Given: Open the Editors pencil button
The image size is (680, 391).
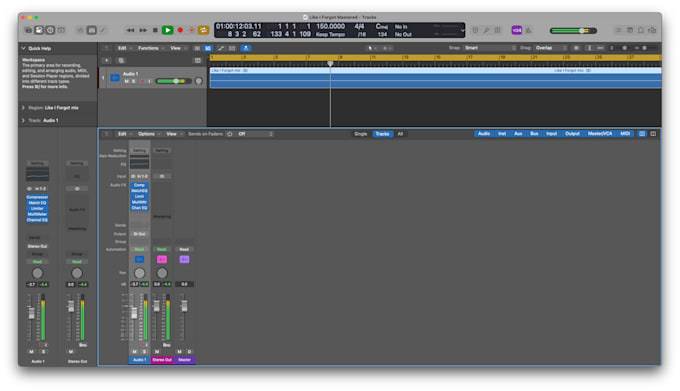Looking at the screenshot, I should coord(103,30).
